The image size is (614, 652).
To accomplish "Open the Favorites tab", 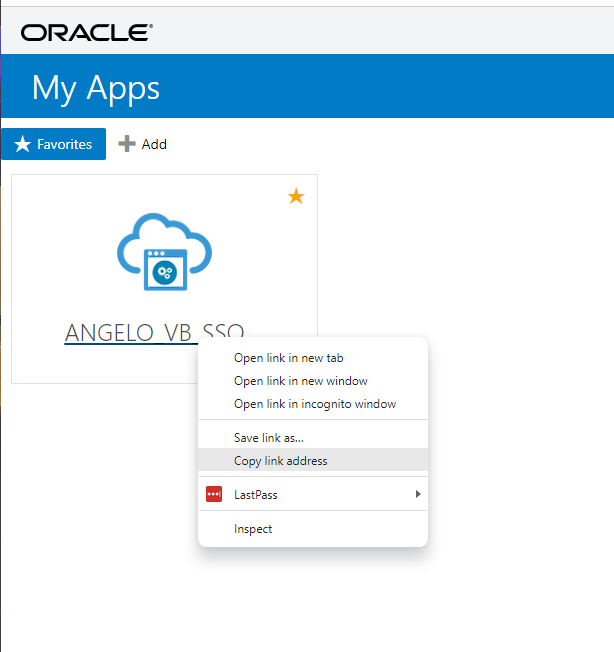I will point(54,144).
